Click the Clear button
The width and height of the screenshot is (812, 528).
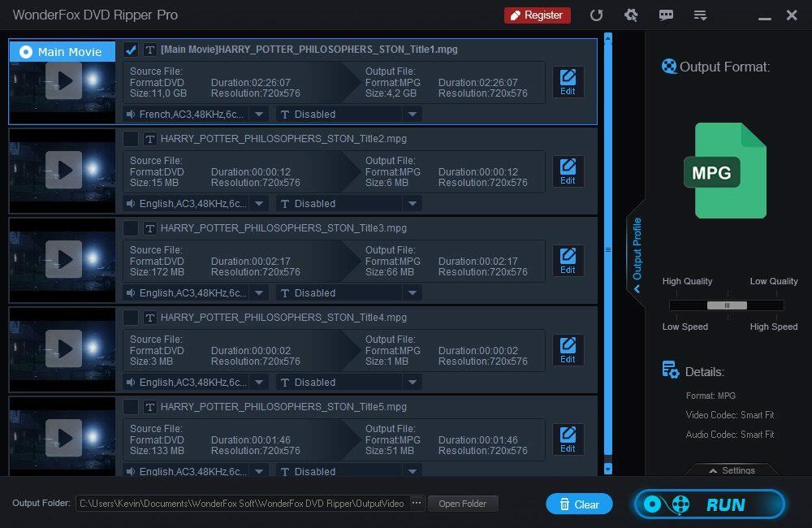(x=579, y=504)
